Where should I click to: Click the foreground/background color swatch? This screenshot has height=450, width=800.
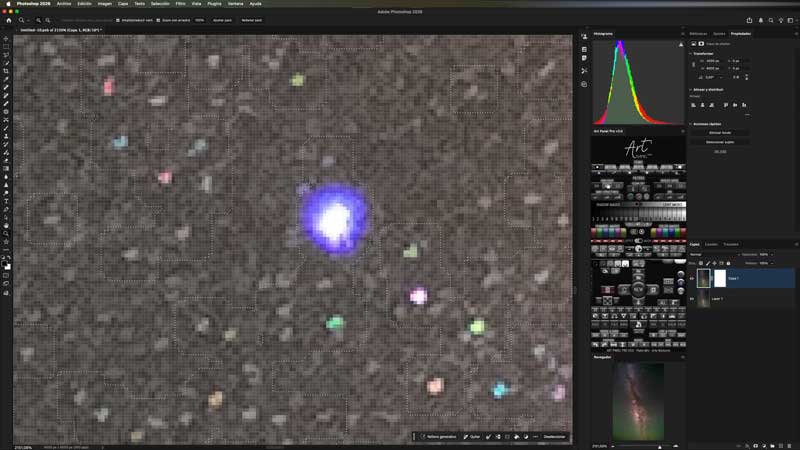click(6, 264)
